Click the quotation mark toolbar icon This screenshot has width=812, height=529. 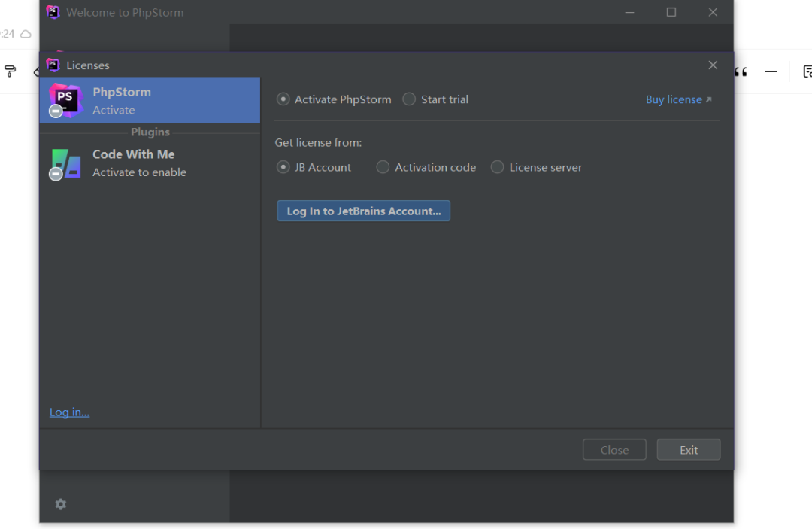coord(741,71)
